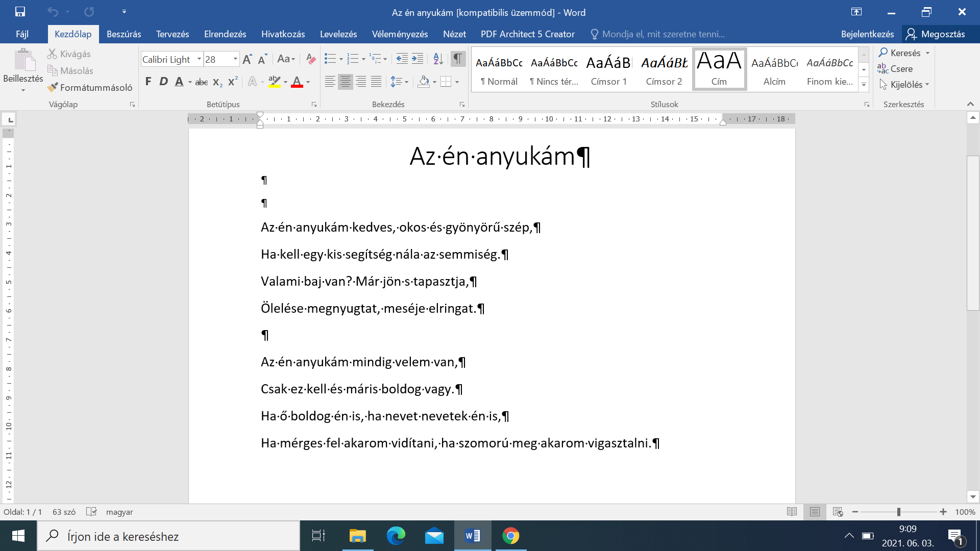Click the Sort icon

438,59
